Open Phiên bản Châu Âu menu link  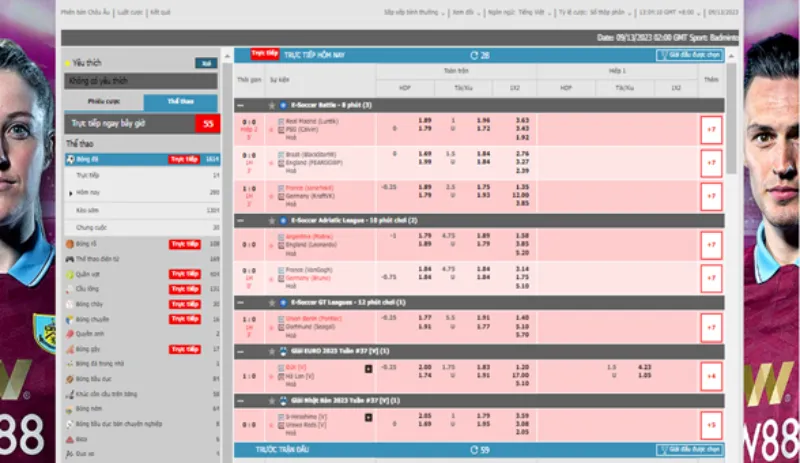(x=85, y=12)
